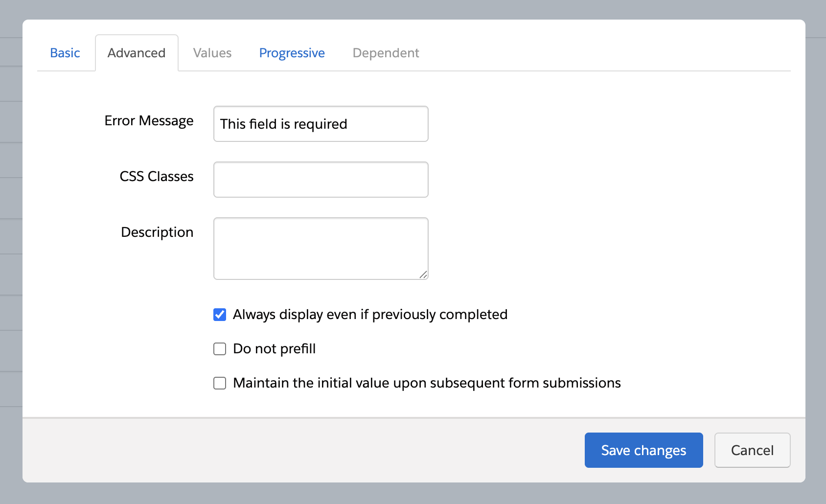Uncheck the 'Always display even if previously completed' checkbox
The width and height of the screenshot is (826, 504).
pyautogui.click(x=220, y=315)
